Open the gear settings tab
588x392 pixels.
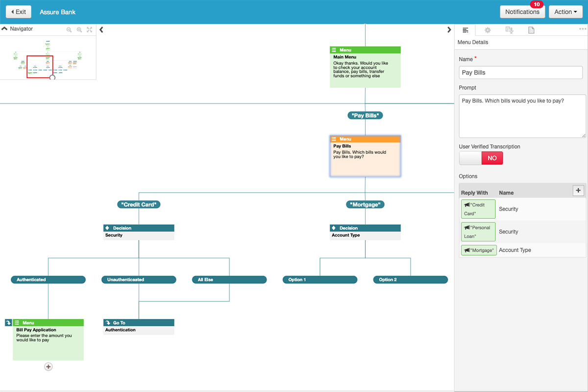coord(488,30)
